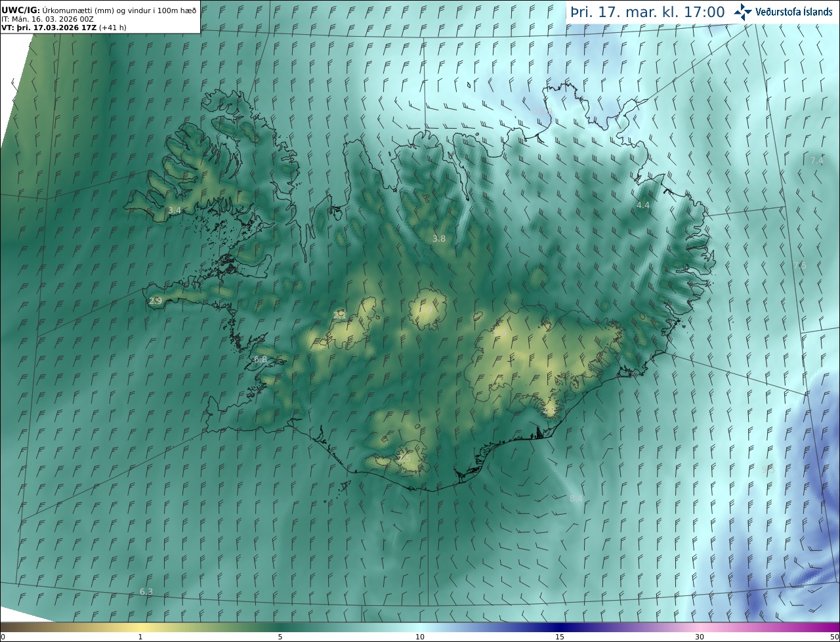The image size is (840, 642).
Task: Click the 'Veðurstofa Íslands' logo text
Action: [793, 12]
